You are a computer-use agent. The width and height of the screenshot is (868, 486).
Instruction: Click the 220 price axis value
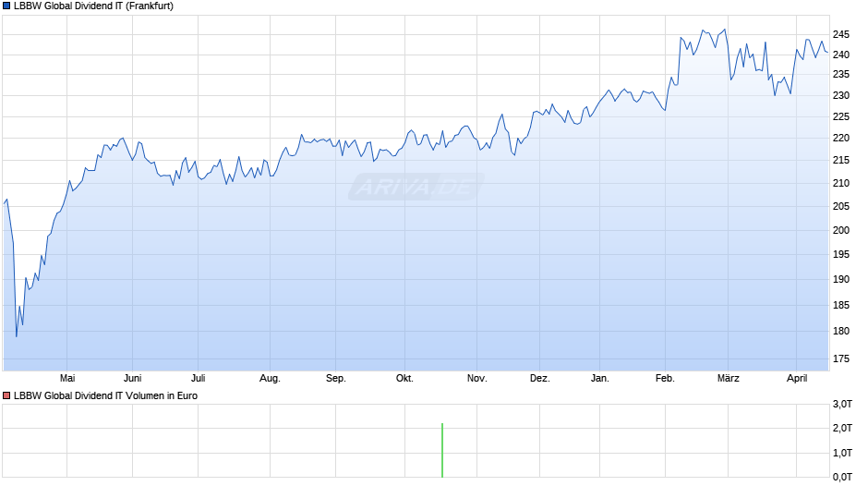click(x=841, y=138)
